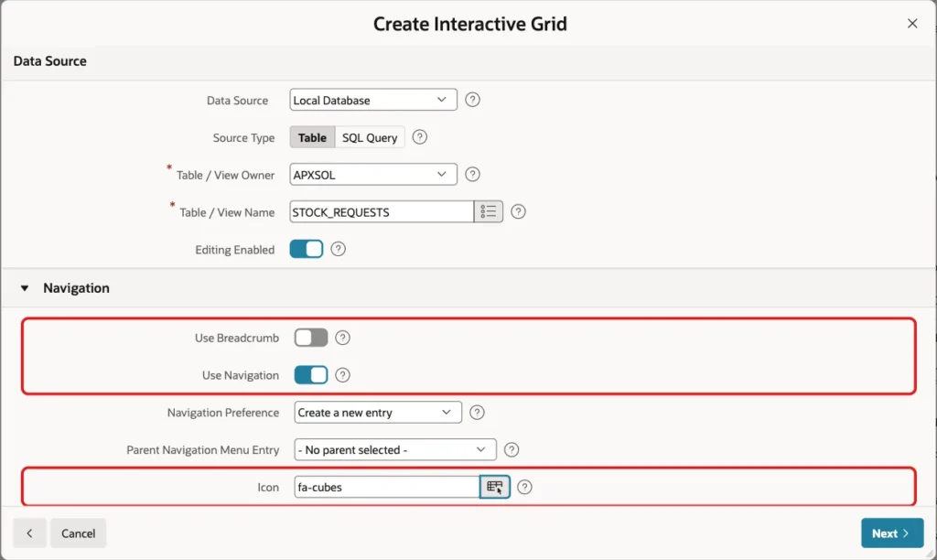The width and height of the screenshot is (937, 560).
Task: Turn on the Use Breadcrumb switch
Action: click(311, 338)
